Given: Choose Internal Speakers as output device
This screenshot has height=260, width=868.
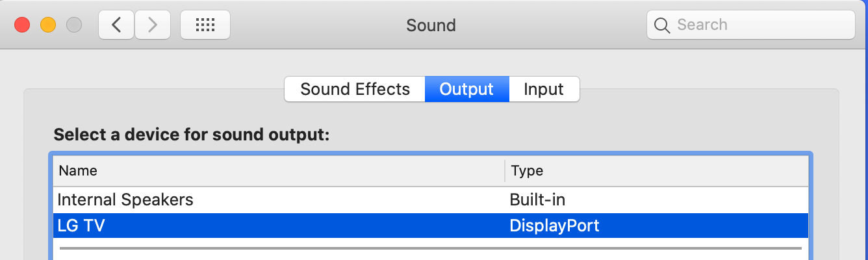Looking at the screenshot, I should coord(125,200).
